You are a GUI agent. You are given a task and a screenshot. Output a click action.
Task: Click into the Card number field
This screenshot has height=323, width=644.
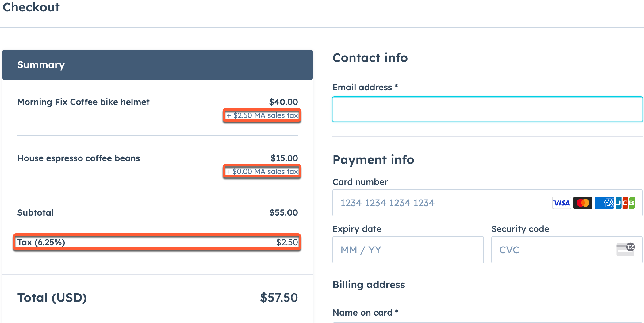tap(442, 203)
